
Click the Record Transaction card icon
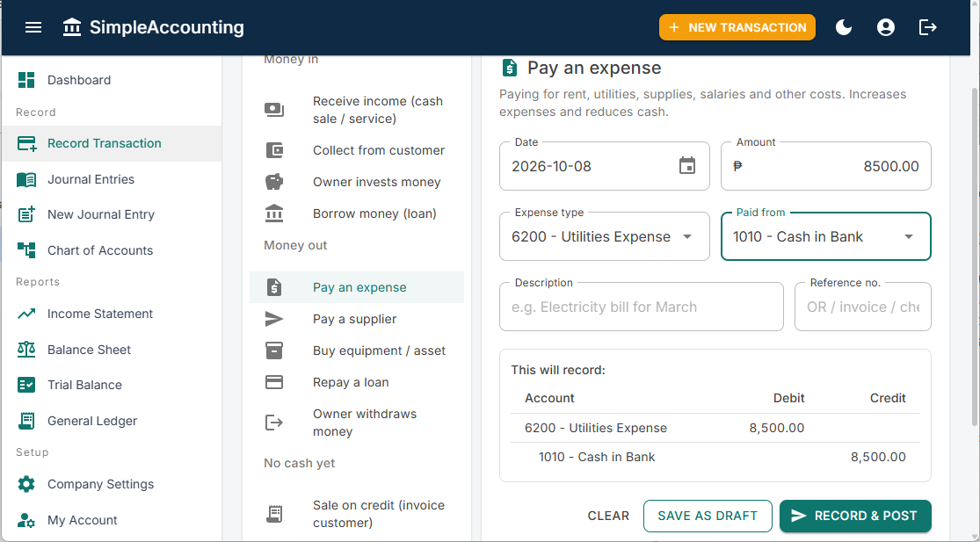26,143
